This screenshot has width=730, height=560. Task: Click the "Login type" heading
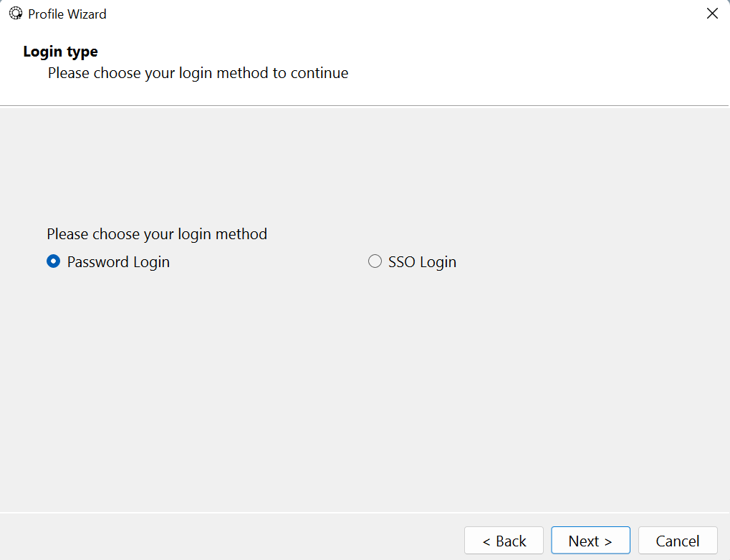61,52
